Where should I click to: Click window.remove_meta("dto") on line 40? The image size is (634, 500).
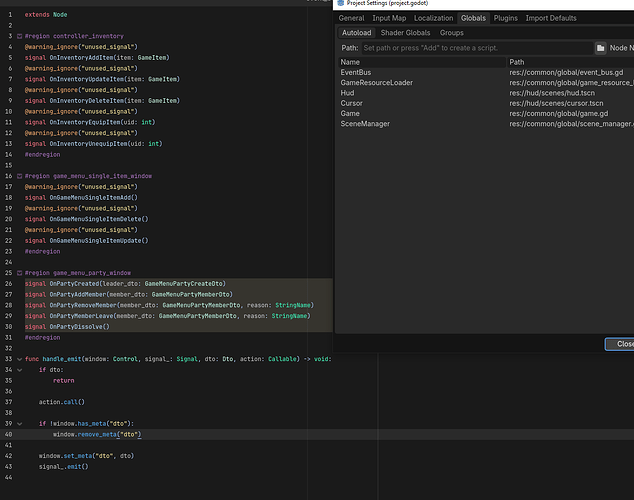97,435
